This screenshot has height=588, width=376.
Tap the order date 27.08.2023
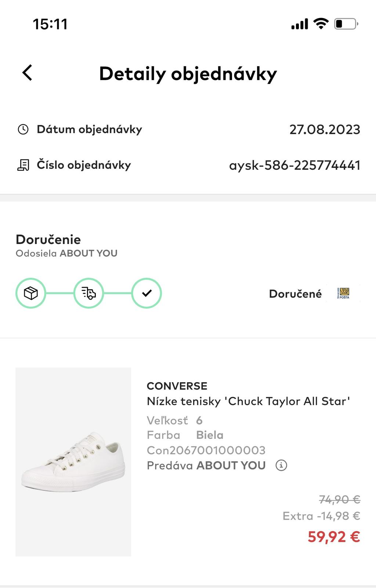(325, 129)
